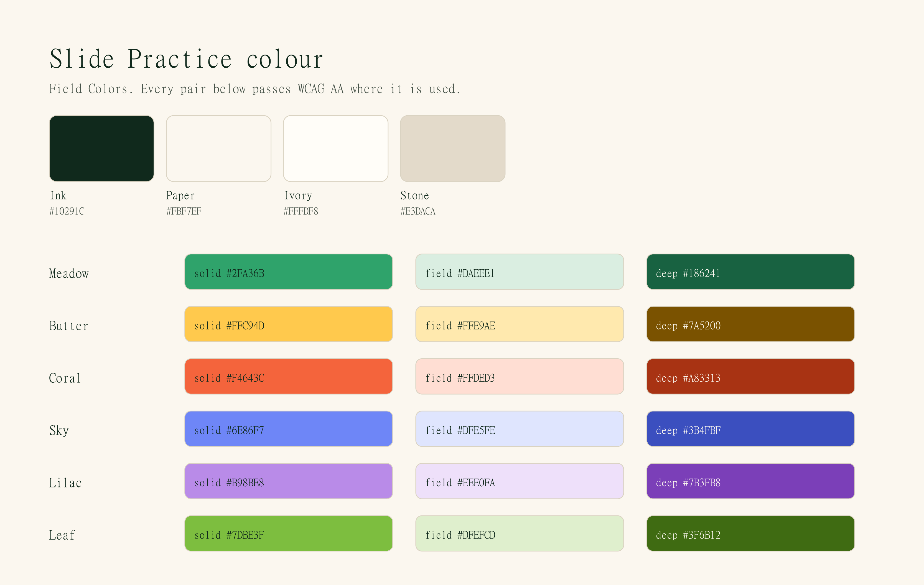Click the Meadow deep #186241 swatch
This screenshot has height=585, width=924.
(x=750, y=272)
